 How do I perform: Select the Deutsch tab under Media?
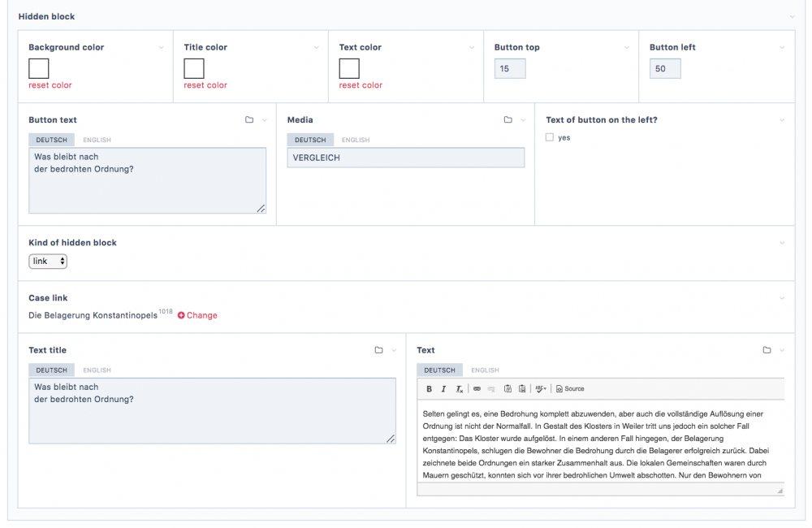click(x=310, y=141)
